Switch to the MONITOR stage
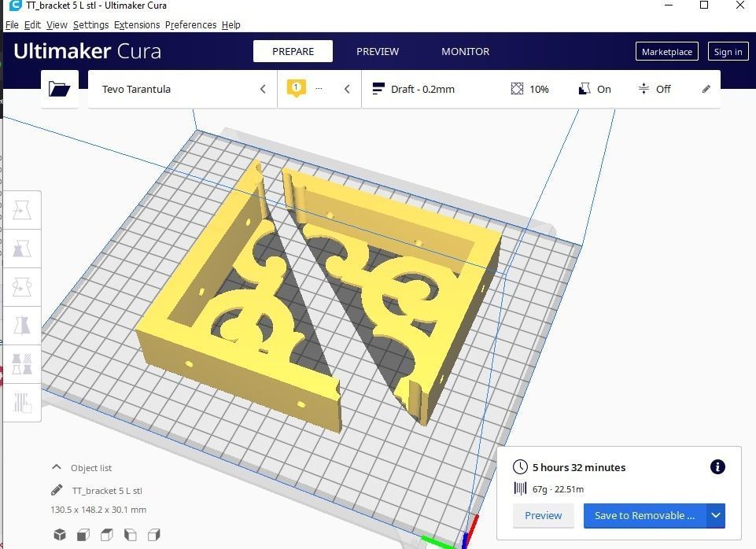Viewport: 756px width, 549px height. click(465, 51)
